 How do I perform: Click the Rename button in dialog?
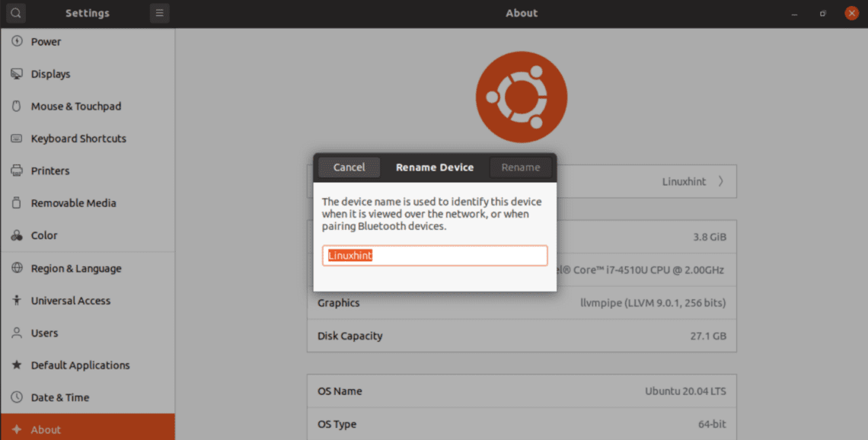(520, 167)
